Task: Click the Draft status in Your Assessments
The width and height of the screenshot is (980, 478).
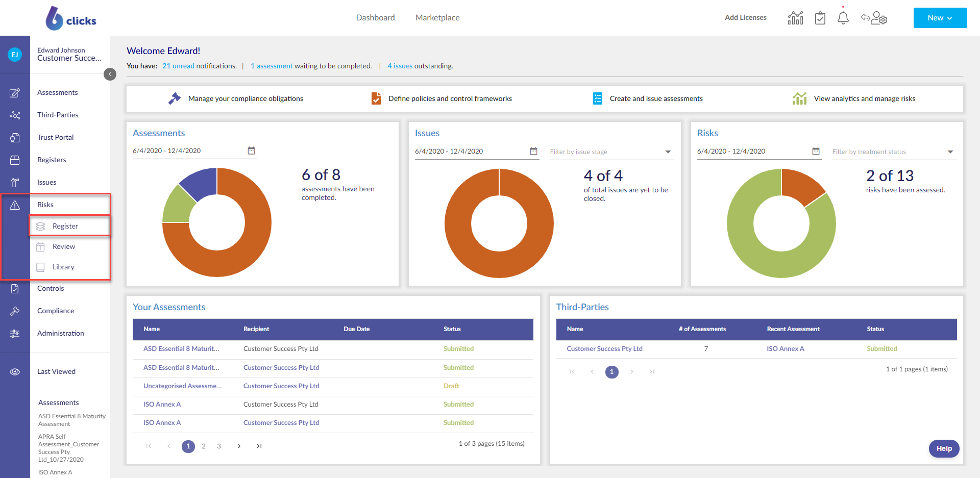Action: coord(451,386)
